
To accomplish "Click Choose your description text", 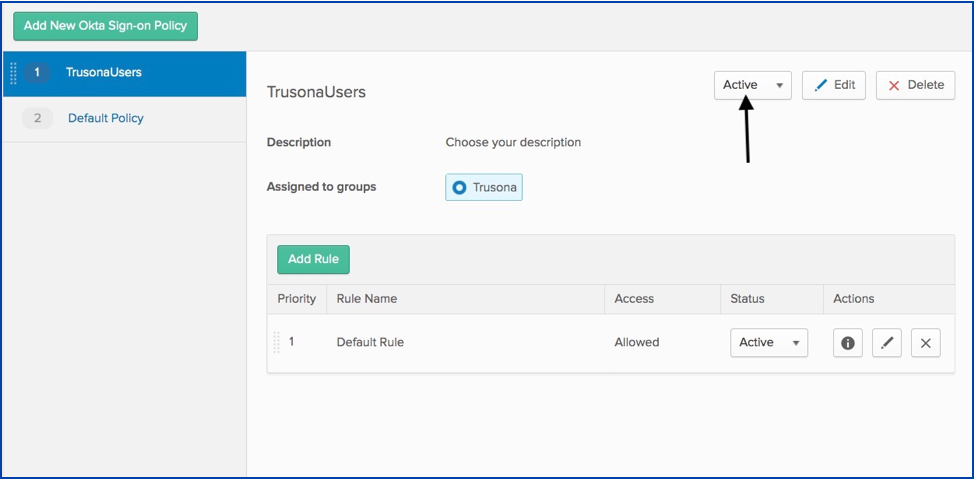I will pos(513,142).
